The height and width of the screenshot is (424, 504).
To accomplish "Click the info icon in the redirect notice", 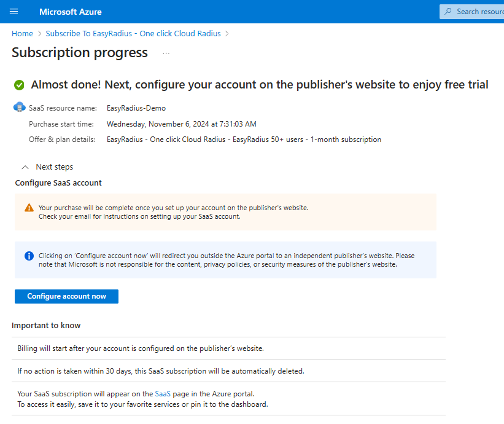I will 28,256.
